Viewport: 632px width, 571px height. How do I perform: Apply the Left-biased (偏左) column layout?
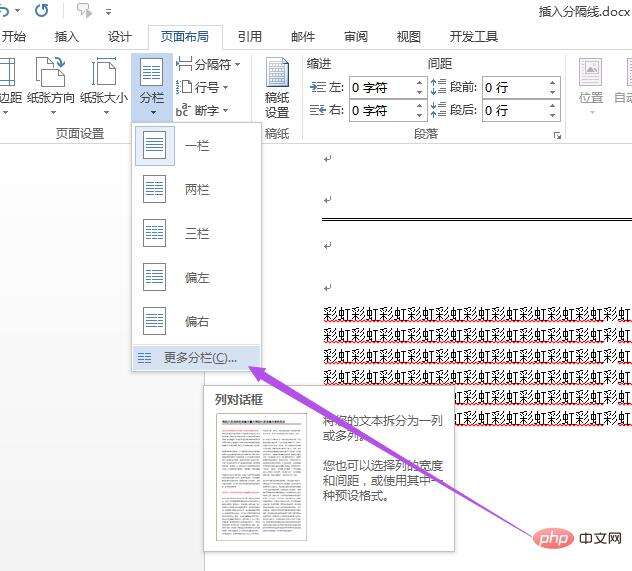pos(196,277)
